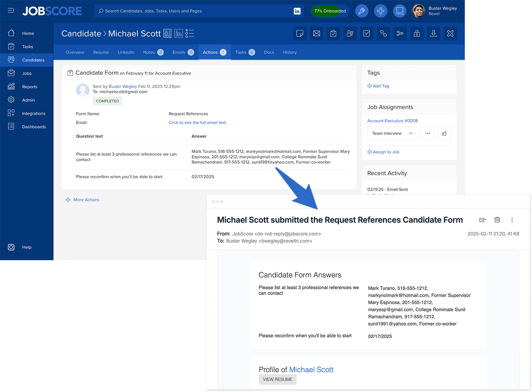Click the paintbrush icon in top bar

(x=362, y=11)
